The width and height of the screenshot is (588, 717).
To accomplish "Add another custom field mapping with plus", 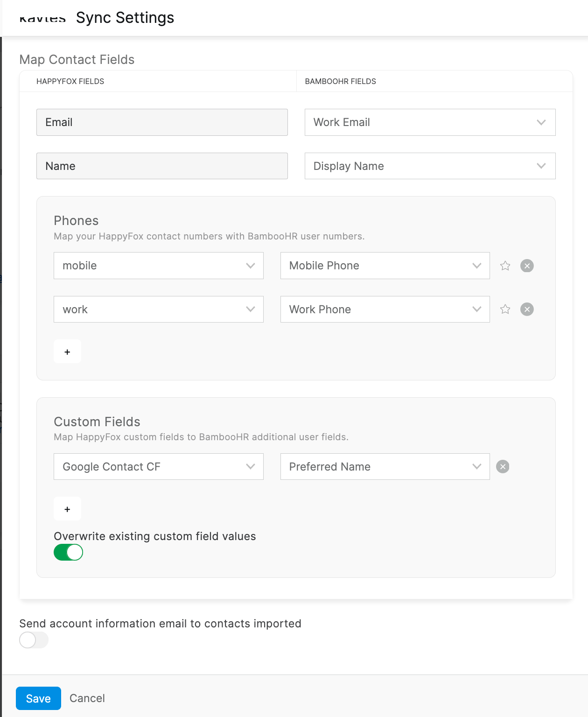I will 67,509.
